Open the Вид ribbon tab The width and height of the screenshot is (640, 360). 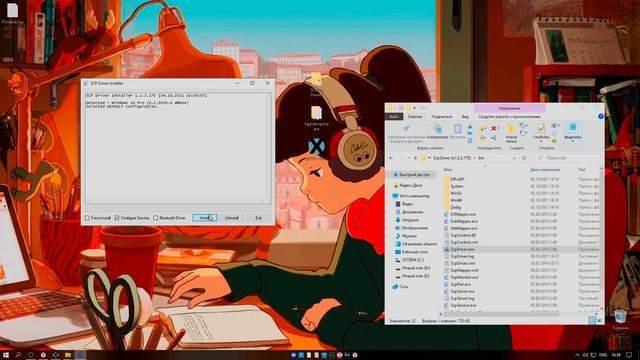click(x=465, y=117)
